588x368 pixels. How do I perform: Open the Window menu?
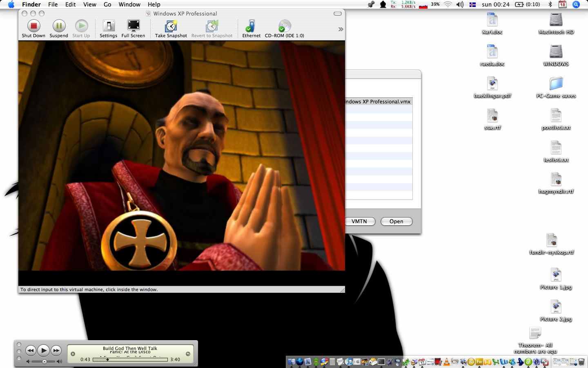[x=129, y=4]
